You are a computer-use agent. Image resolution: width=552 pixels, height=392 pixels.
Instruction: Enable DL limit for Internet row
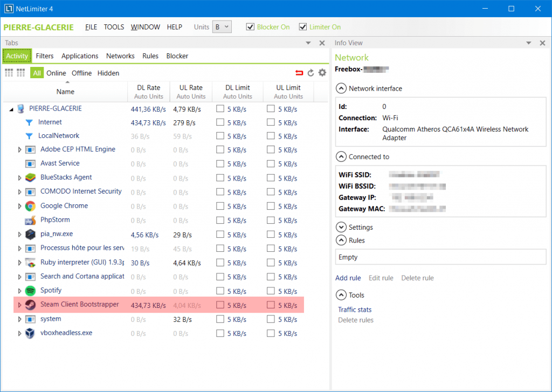[x=220, y=122]
